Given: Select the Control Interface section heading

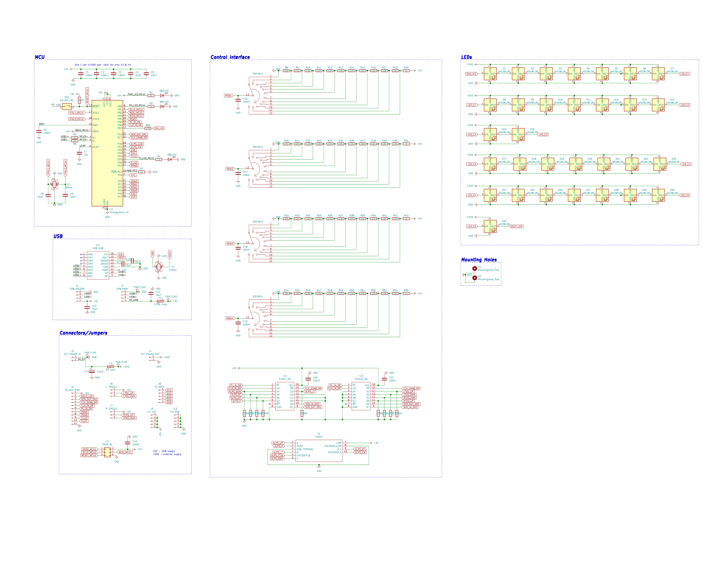Looking at the screenshot, I should (x=230, y=57).
